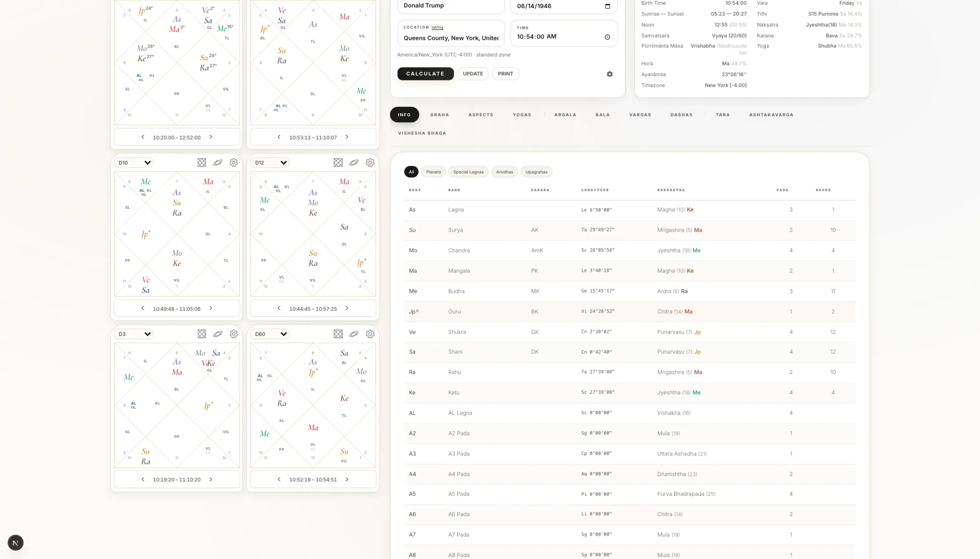Click the NAKSHATRA column header
980x559 pixels.
(671, 190)
